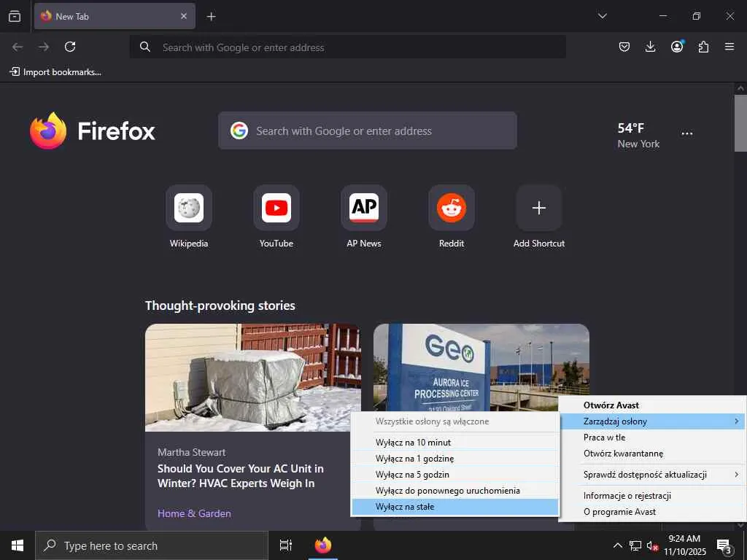This screenshot has width=747, height=560.
Task: Click the scrollbar down arrow
Action: pos(740,525)
